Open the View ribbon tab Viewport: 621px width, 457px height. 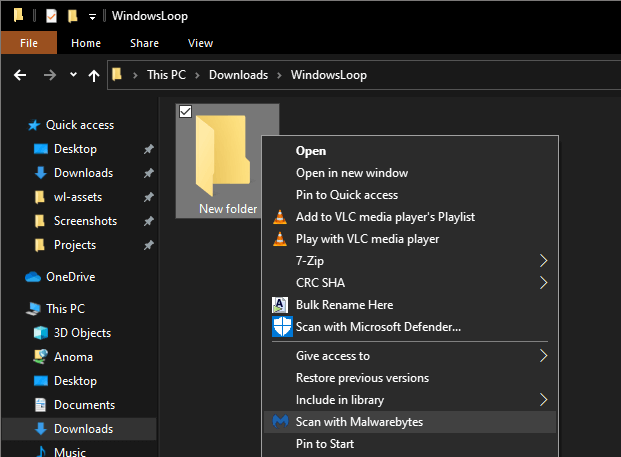point(200,43)
